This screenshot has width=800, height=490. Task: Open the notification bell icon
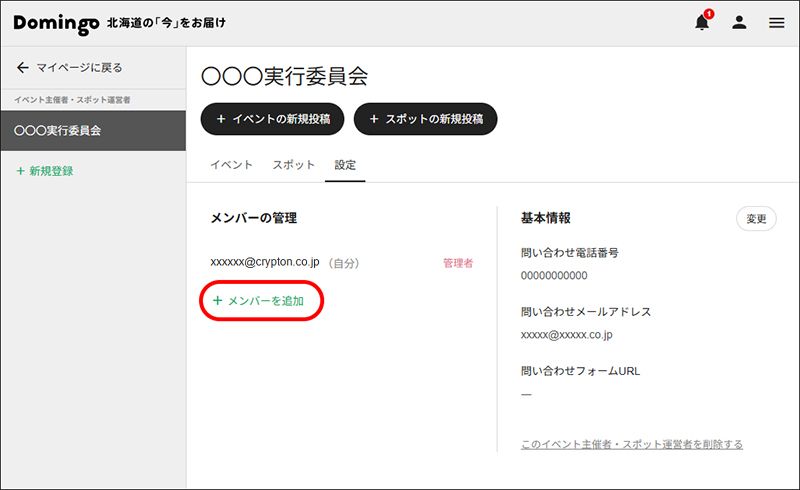tap(702, 22)
